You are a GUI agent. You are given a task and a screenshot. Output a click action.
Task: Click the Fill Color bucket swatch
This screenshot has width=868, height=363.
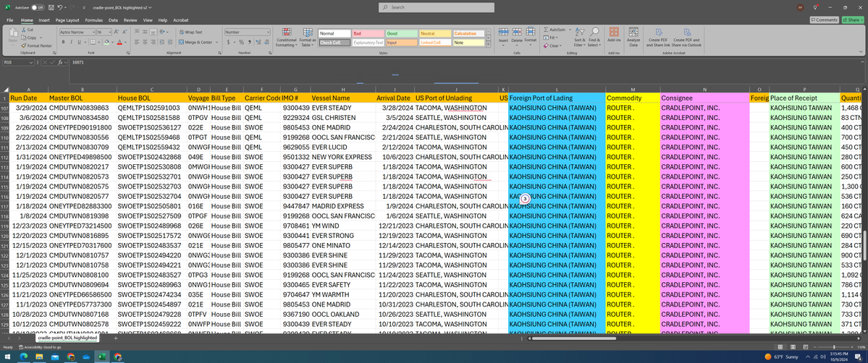tap(106, 42)
